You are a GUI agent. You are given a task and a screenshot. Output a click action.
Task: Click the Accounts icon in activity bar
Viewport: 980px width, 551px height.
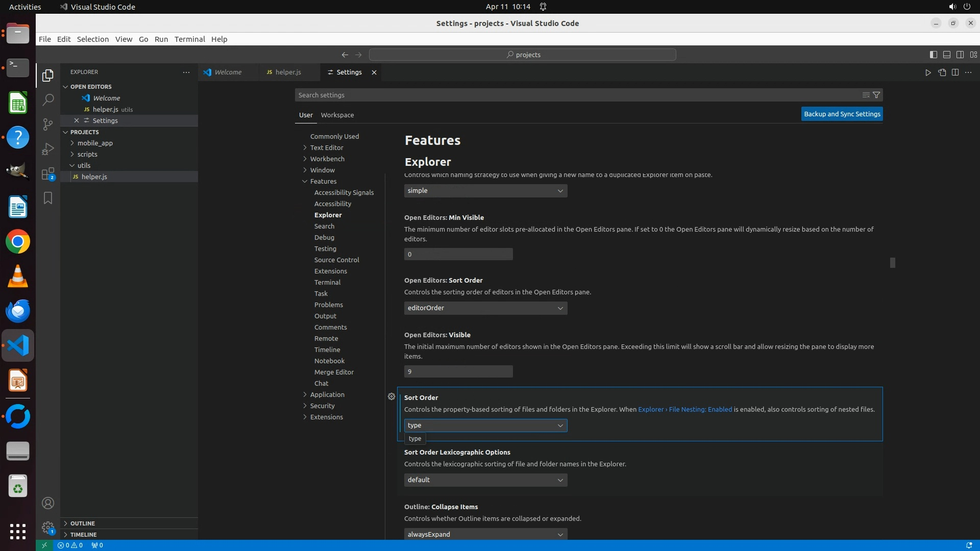(48, 504)
